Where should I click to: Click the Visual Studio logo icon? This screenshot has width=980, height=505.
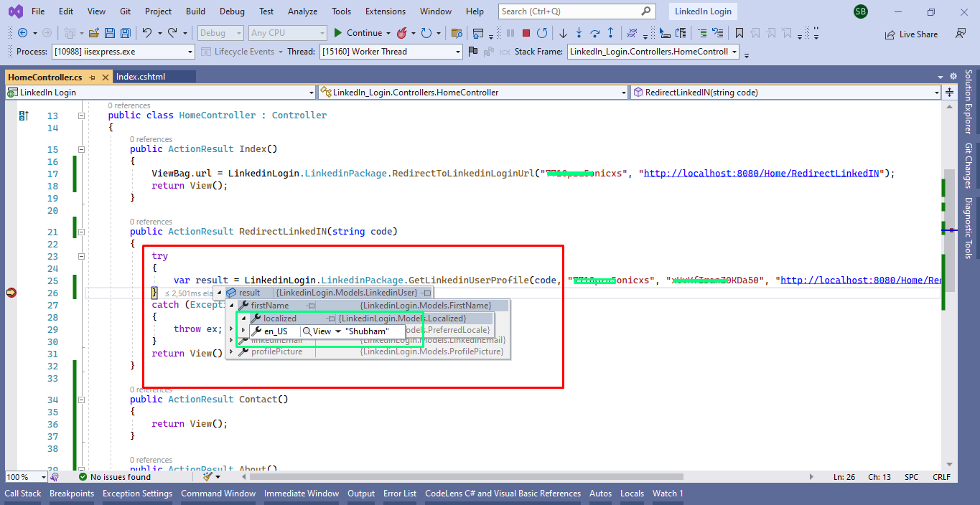pyautogui.click(x=16, y=11)
